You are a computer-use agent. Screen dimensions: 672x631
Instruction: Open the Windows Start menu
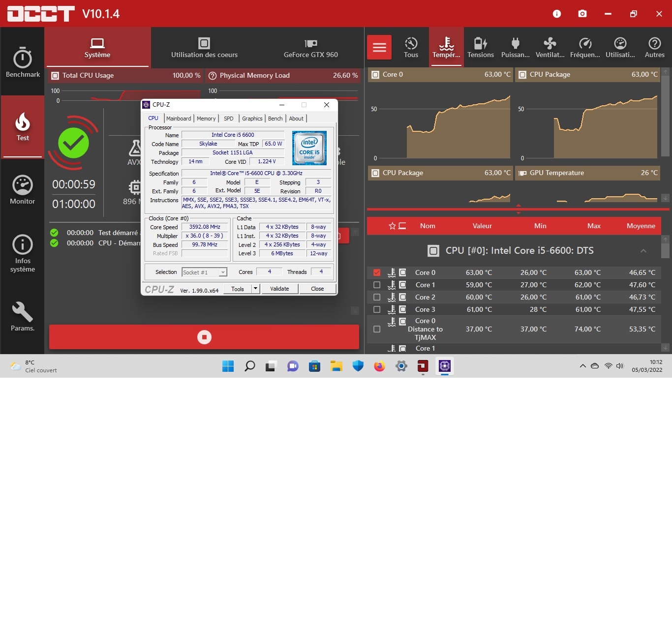tap(228, 366)
